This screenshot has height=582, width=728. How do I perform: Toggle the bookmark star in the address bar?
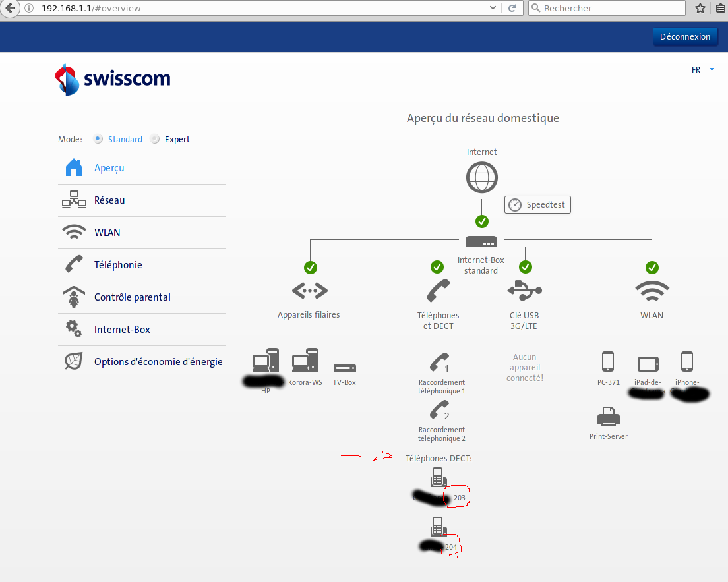coord(699,8)
